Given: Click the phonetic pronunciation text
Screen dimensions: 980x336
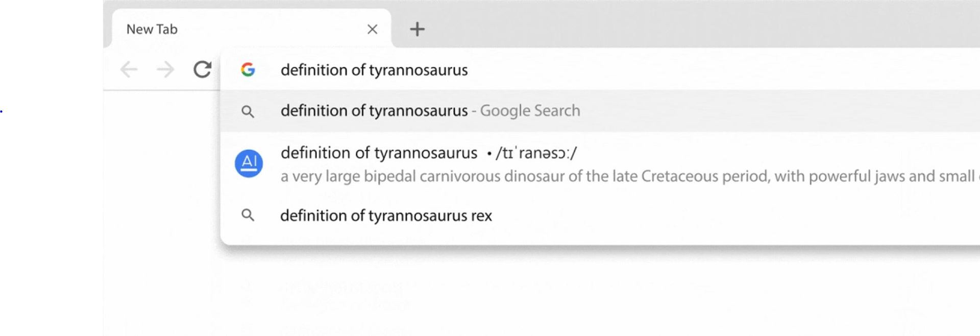Looking at the screenshot, I should (536, 153).
